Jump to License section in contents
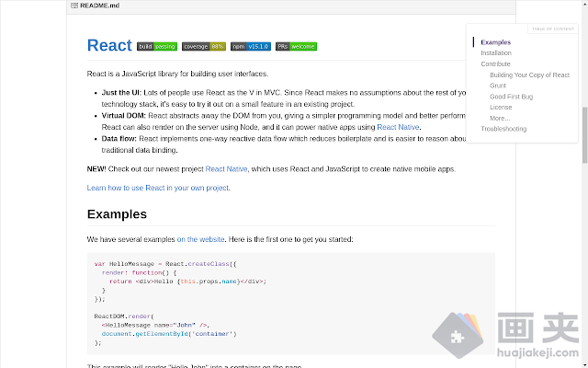This screenshot has width=588, height=368. click(501, 108)
